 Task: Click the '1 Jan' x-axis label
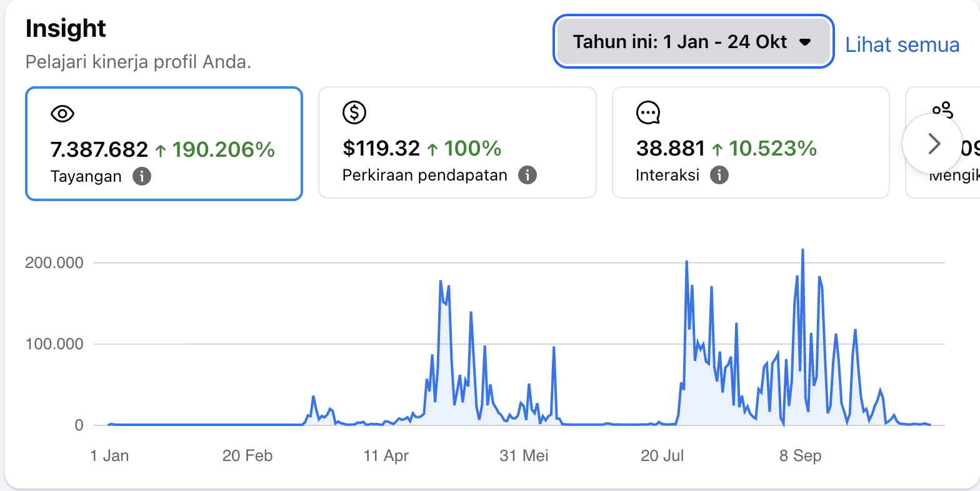(x=109, y=456)
